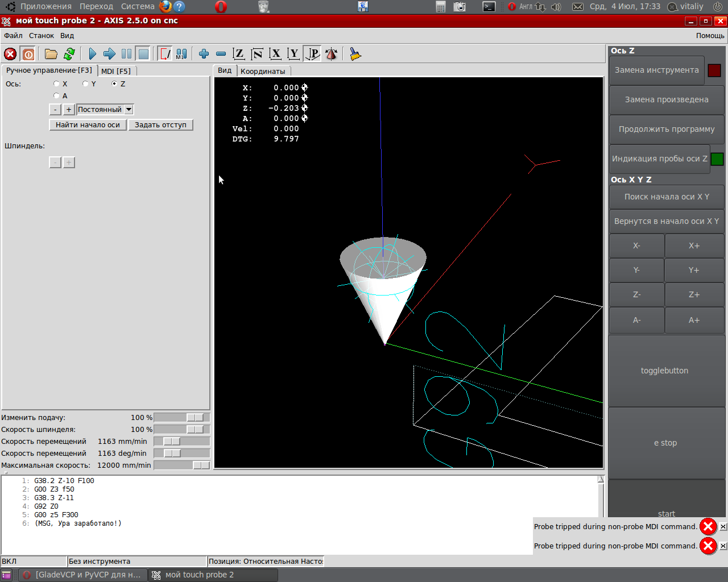Image resolution: width=728 pixels, height=582 pixels.
Task: Open a G-code file with folder icon
Action: (51, 54)
